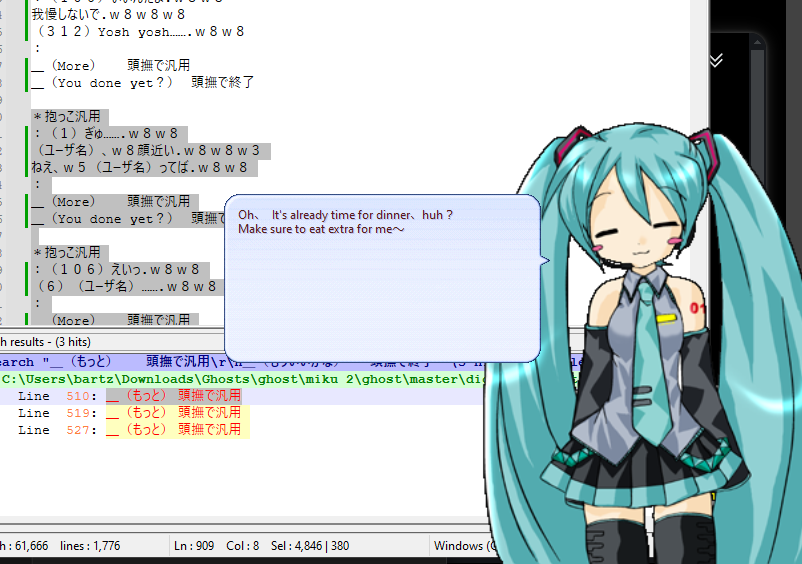
Task: Select the Search "__（もっと）" header row in results
Action: (113, 362)
